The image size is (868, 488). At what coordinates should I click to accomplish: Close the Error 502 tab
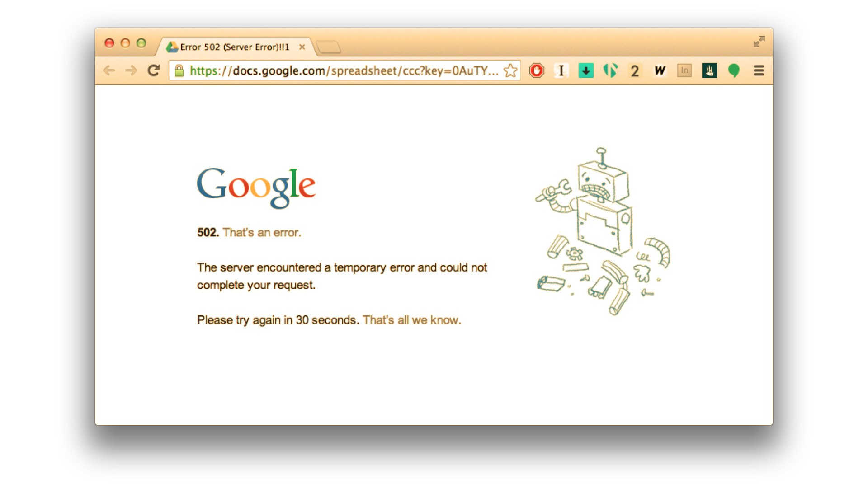tap(302, 47)
